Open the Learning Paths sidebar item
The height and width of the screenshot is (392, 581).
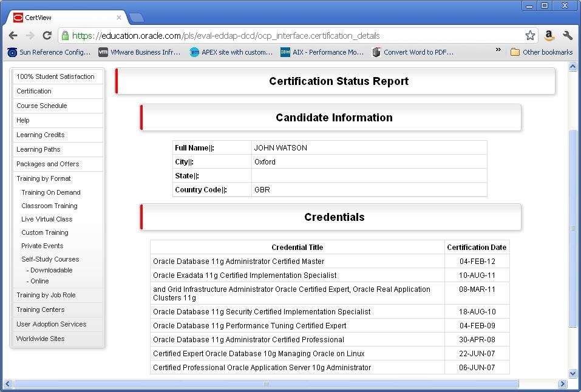click(x=58, y=149)
